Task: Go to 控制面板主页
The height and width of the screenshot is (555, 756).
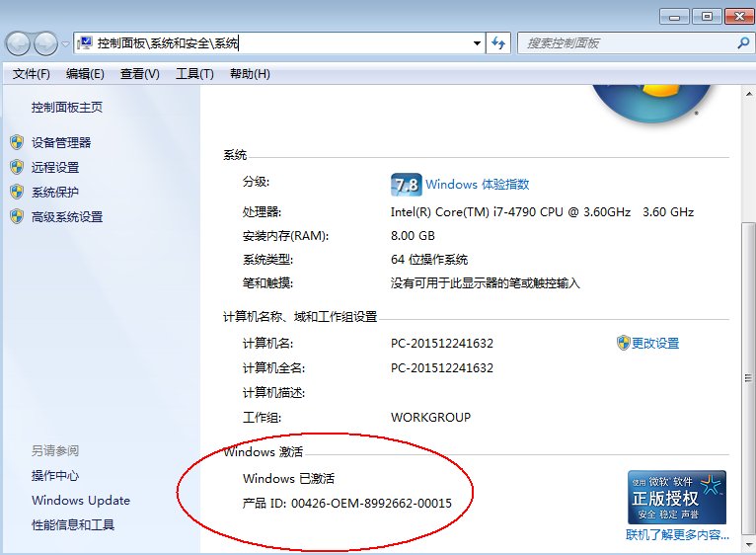Action: pos(67,107)
